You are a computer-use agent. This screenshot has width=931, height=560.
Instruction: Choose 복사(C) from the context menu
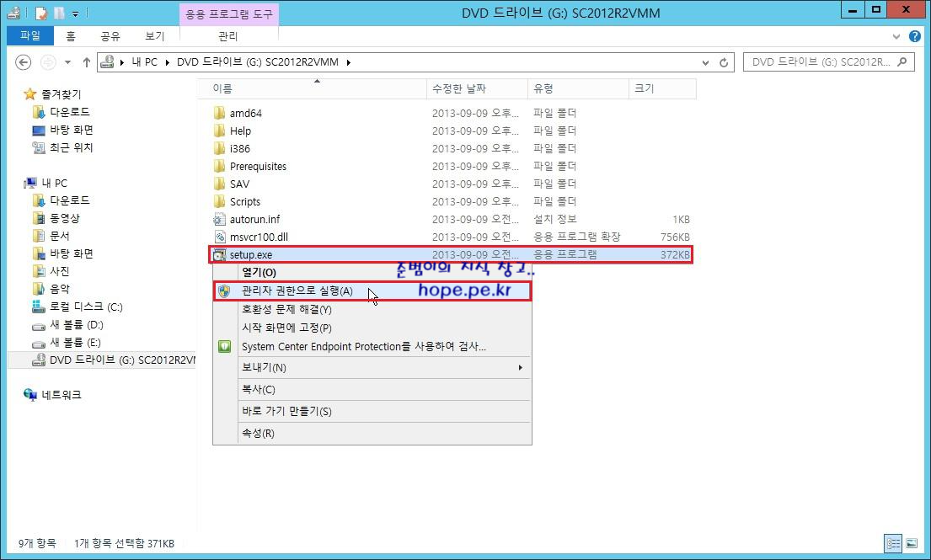(x=372, y=390)
